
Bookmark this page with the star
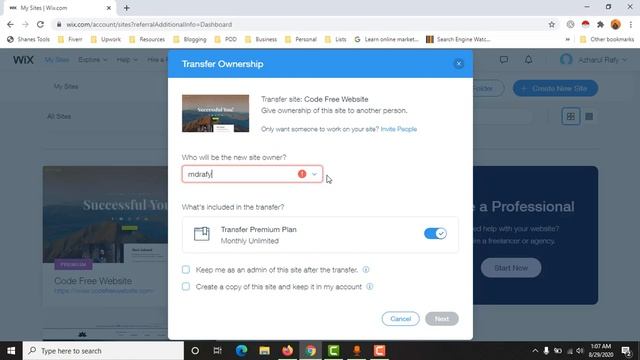pos(552,24)
